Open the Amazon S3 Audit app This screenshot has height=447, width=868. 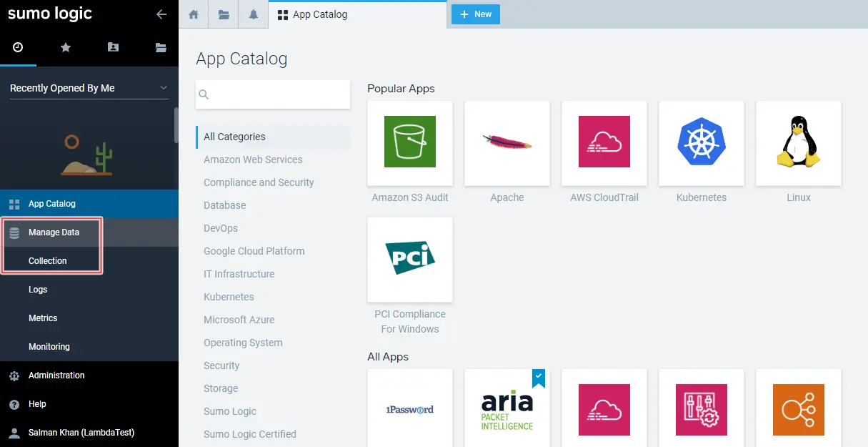pos(409,143)
